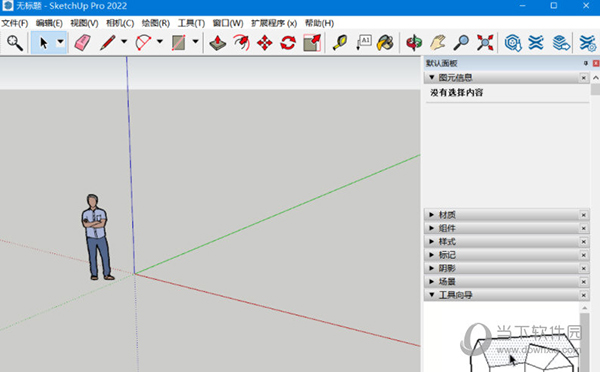The height and width of the screenshot is (372, 600).
Task: Select the Orbit camera tool
Action: click(414, 42)
